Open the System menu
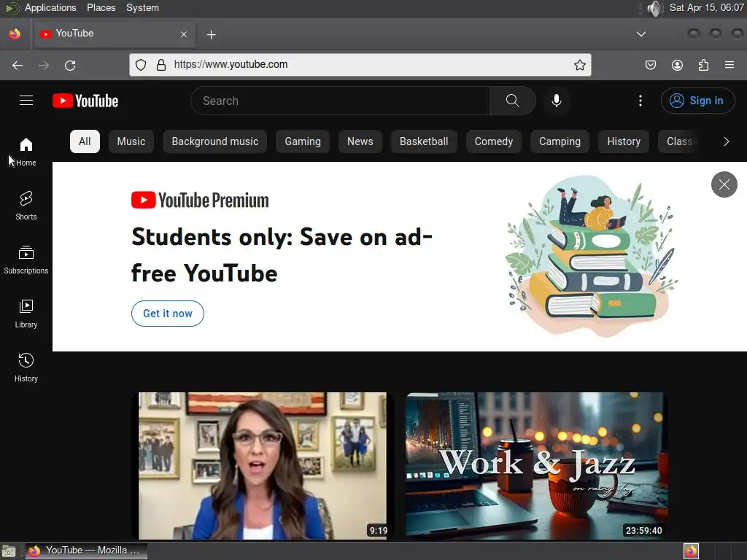The image size is (747, 560). point(142,7)
